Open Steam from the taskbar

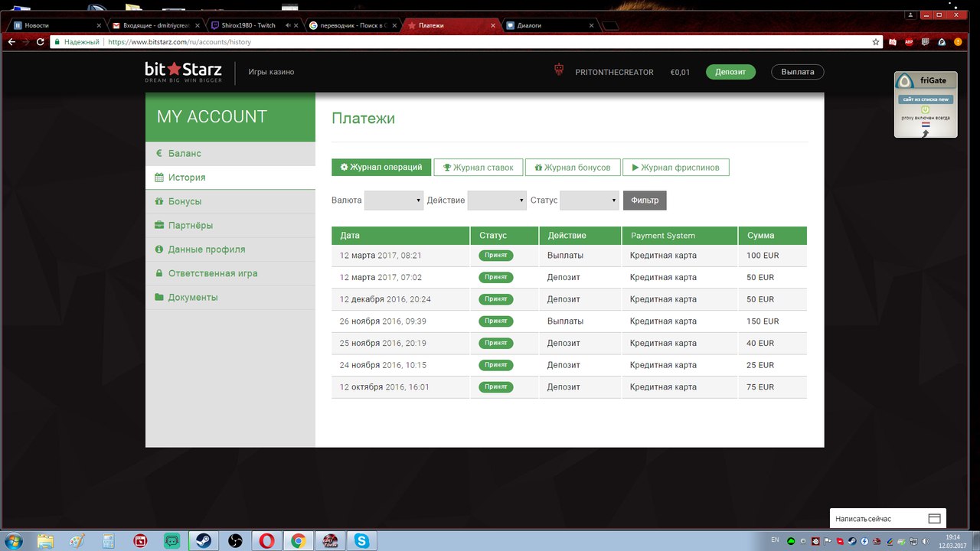[201, 541]
